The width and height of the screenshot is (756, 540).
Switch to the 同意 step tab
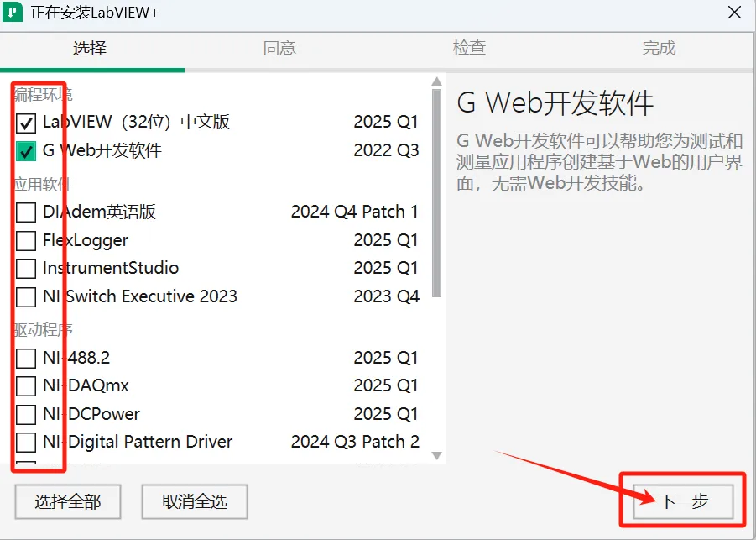[279, 48]
